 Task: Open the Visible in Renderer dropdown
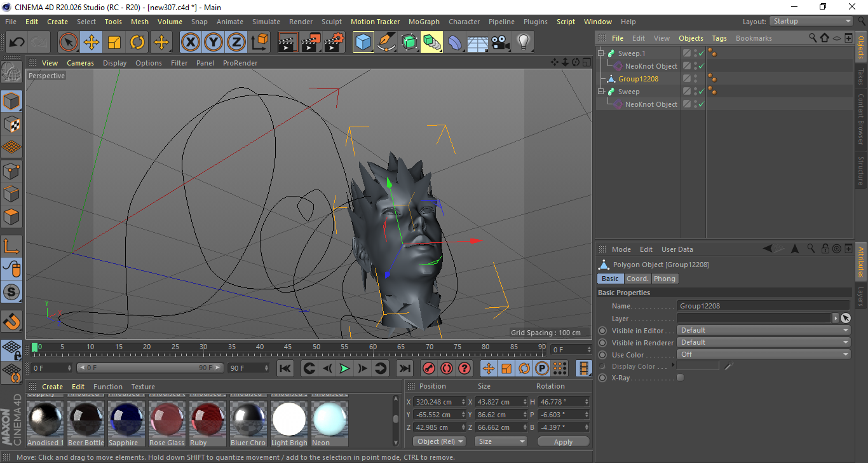point(764,342)
